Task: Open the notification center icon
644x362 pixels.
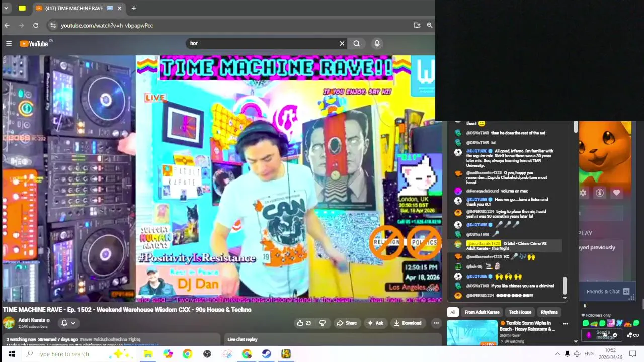Action: 633,354
